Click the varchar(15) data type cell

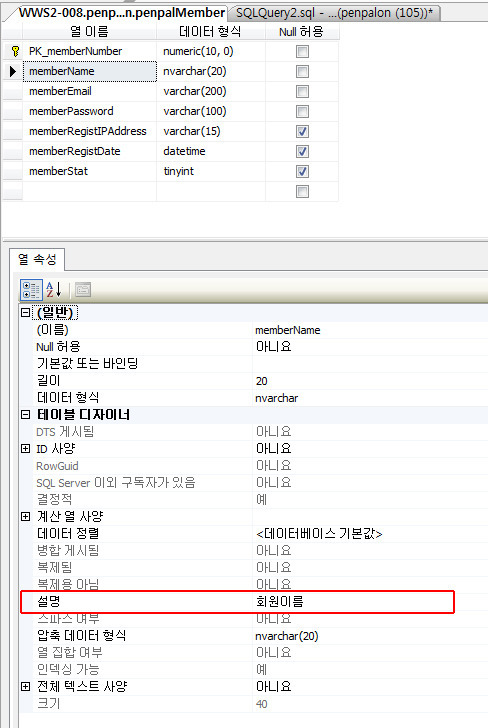[211, 131]
